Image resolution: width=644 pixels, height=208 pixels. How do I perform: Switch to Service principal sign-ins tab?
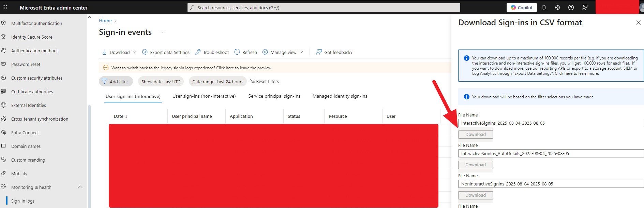274,96
